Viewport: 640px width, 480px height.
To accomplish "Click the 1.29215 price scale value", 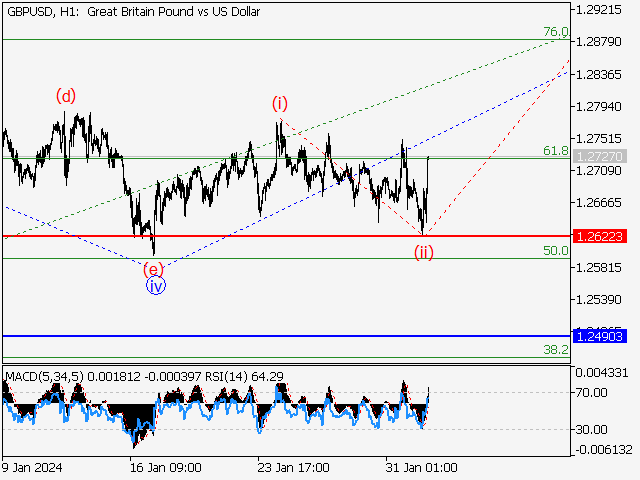I will click(598, 10).
